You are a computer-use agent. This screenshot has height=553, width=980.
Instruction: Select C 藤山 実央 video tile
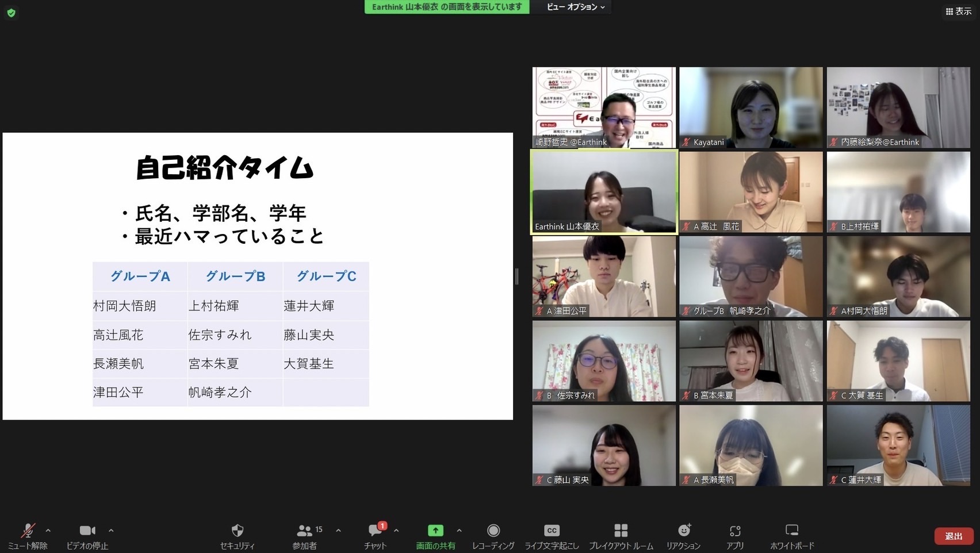point(604,446)
